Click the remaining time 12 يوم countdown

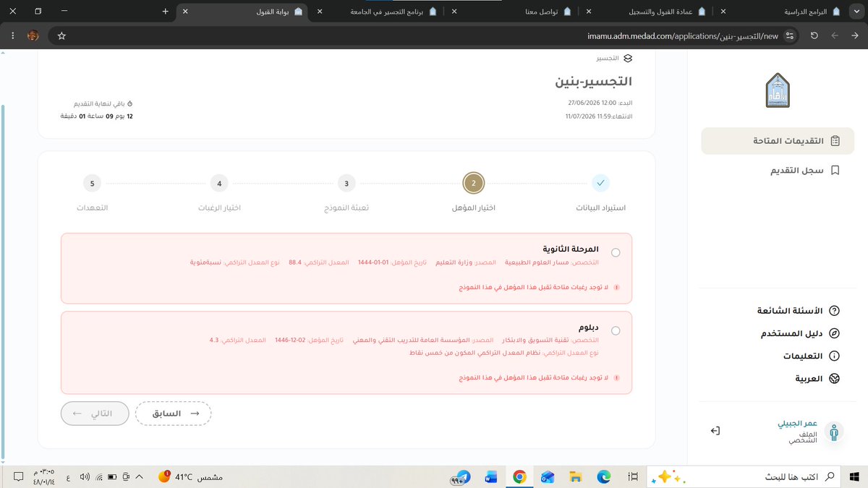coord(96,116)
